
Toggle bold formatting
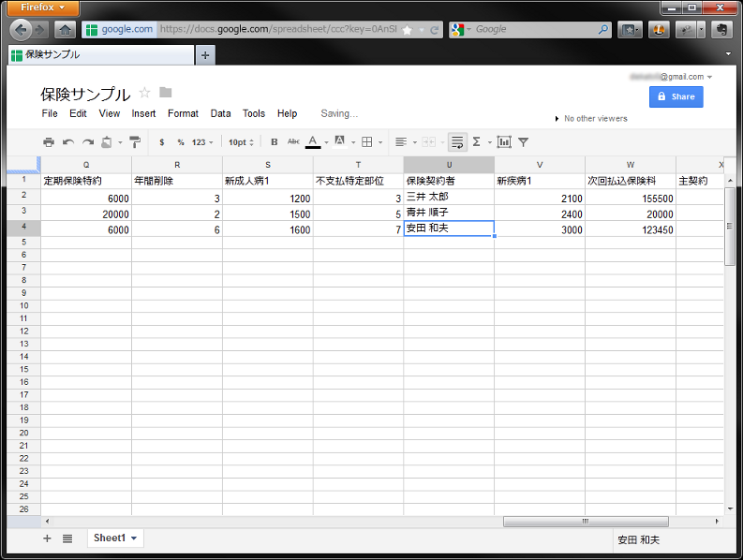point(275,142)
